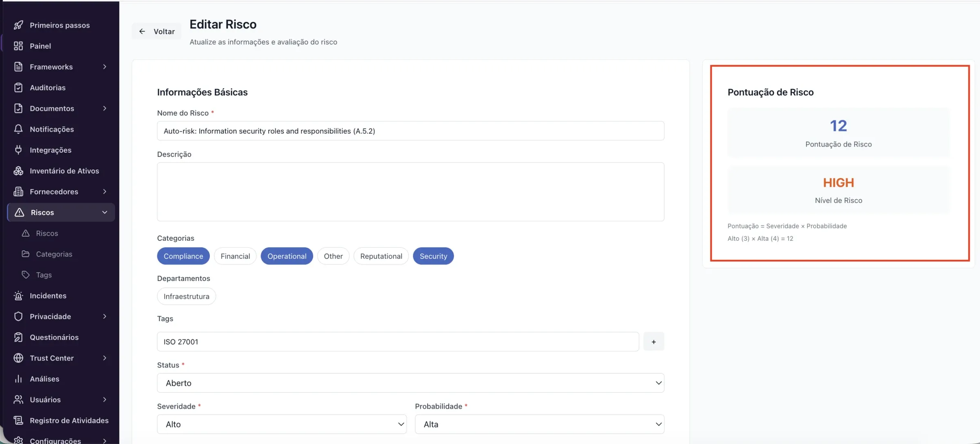Click the Informações Básicas section heading
The image size is (980, 444).
pos(202,92)
